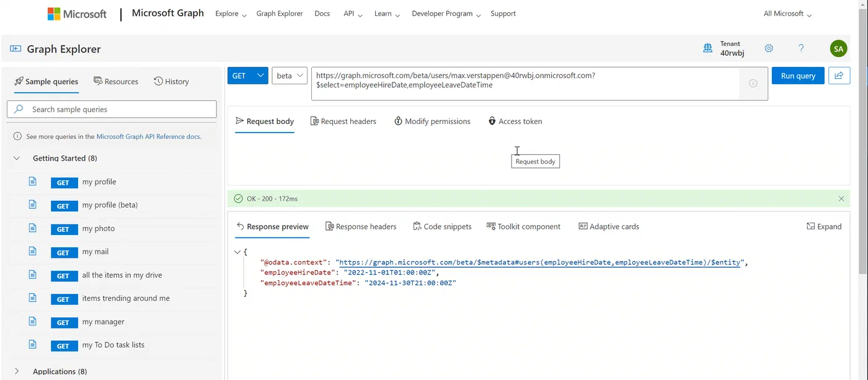The height and width of the screenshot is (380, 868).
Task: Open Docs nav link
Action: (322, 14)
